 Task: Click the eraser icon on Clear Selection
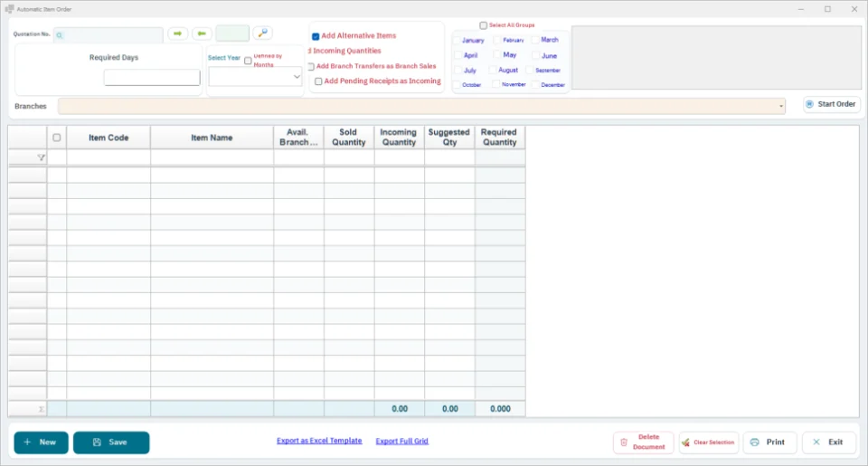pyautogui.click(x=686, y=442)
